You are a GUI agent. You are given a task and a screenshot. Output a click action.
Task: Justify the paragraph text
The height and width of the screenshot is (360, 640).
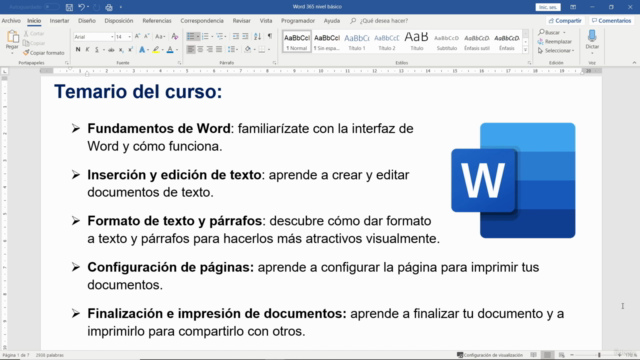pyautogui.click(x=219, y=49)
